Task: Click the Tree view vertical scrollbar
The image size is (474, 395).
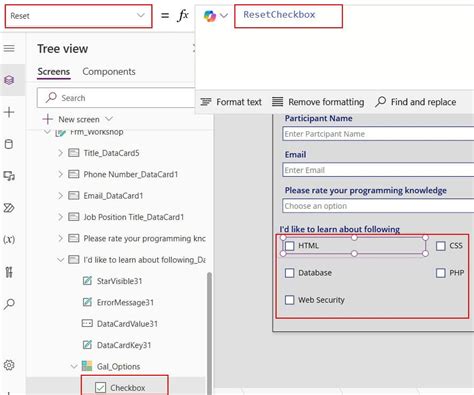Action: point(209,333)
